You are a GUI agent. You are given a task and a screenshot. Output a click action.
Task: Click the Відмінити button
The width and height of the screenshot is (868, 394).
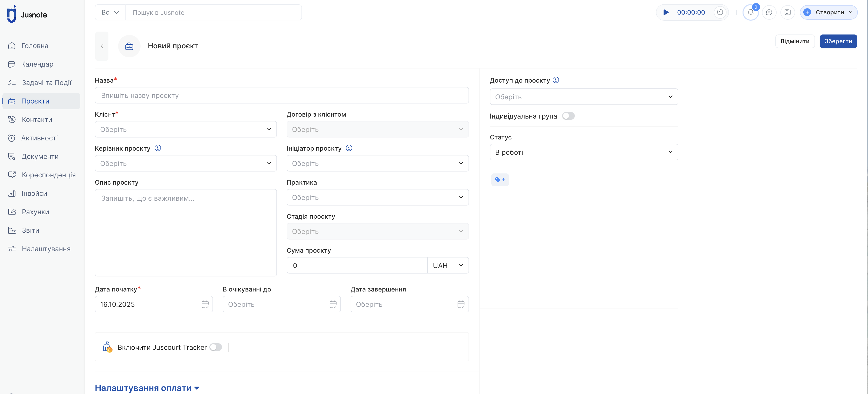click(795, 42)
